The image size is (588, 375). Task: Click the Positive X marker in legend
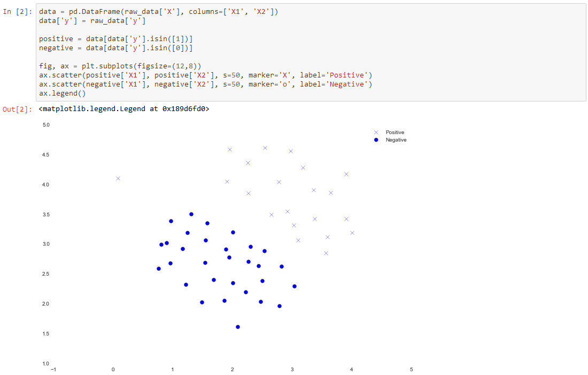coord(376,132)
